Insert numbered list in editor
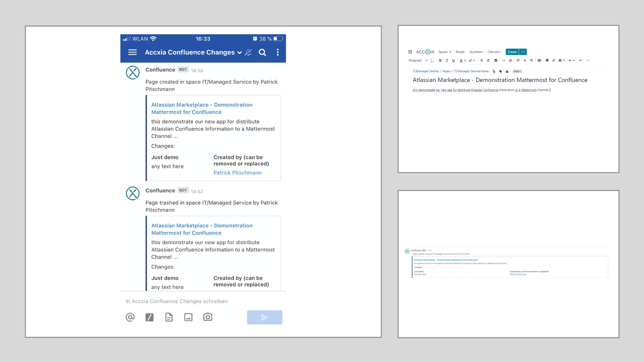 point(488,60)
